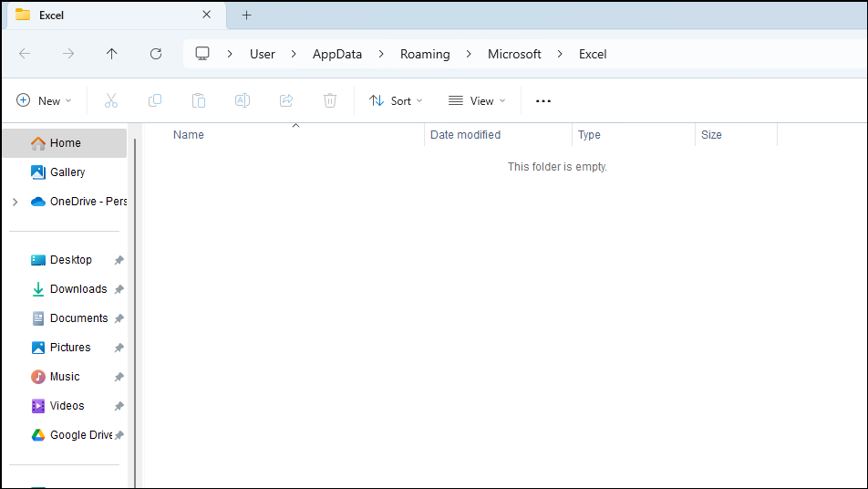This screenshot has width=868, height=489.
Task: Click the pin icon beside Music
Action: tap(119, 377)
